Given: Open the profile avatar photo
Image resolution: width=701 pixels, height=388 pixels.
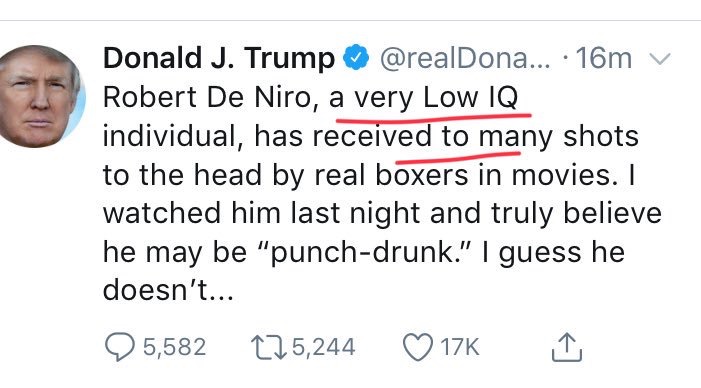Looking at the screenshot, I should [41, 96].
